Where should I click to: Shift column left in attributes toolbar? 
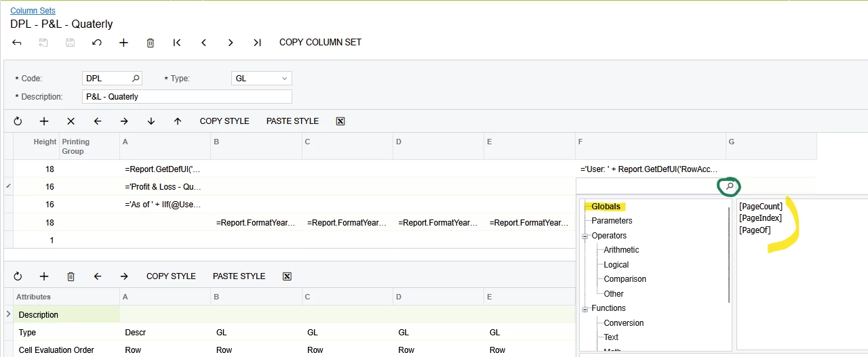pos(98,276)
